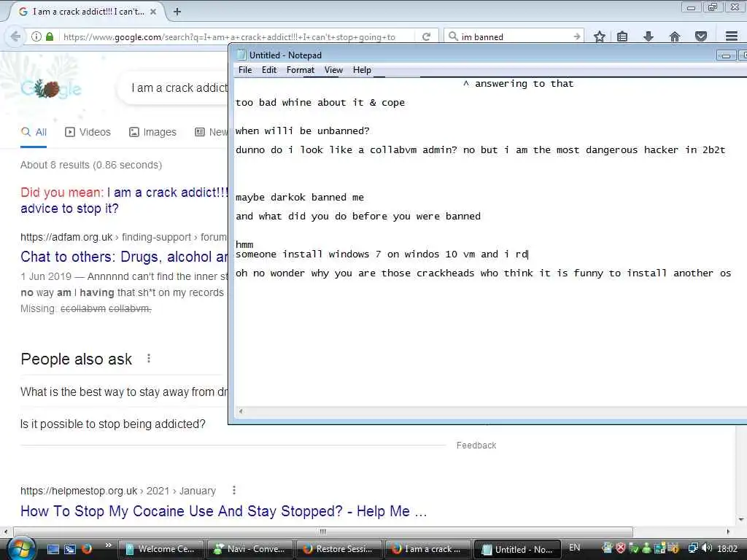Switch to the Videos search tab
The image size is (747, 560).
point(88,133)
